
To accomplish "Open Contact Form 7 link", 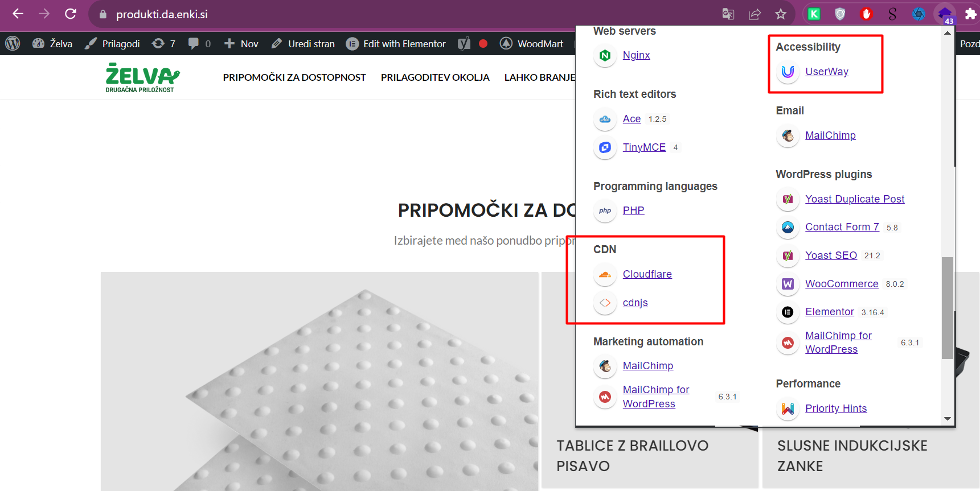I will pos(842,227).
